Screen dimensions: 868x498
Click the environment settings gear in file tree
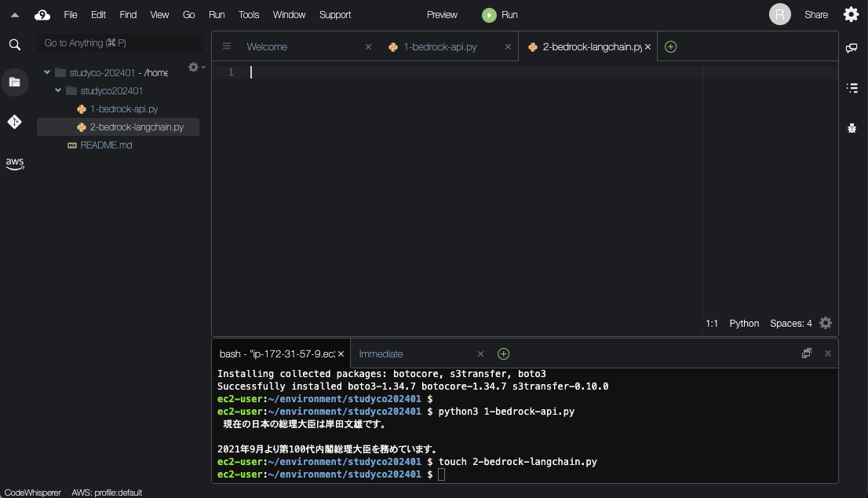click(x=193, y=67)
